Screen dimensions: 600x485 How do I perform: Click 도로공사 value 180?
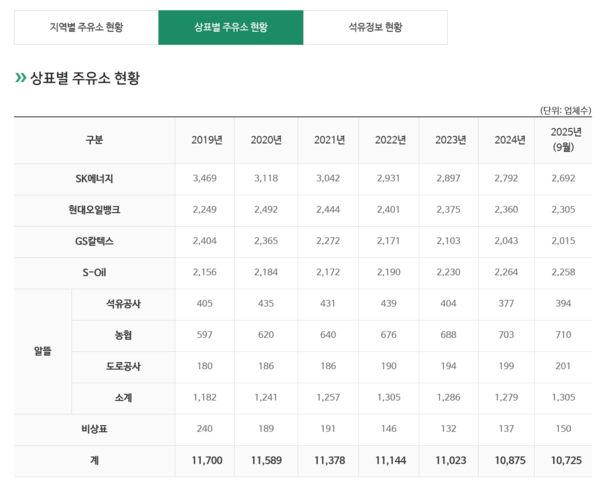205,366
